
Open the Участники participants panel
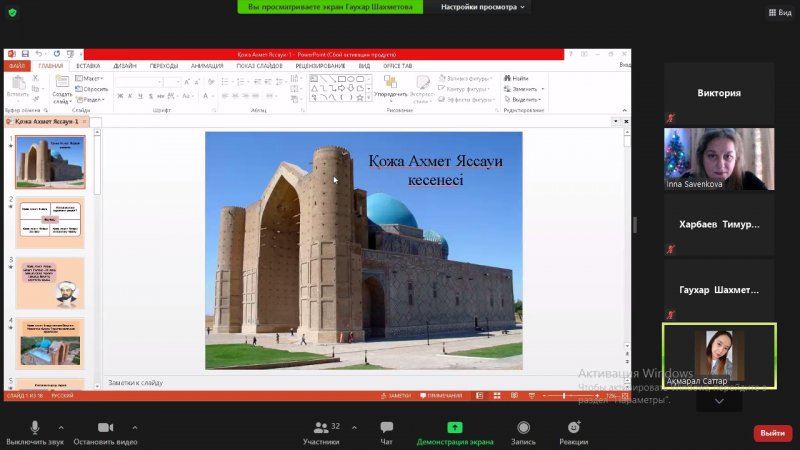click(x=321, y=433)
